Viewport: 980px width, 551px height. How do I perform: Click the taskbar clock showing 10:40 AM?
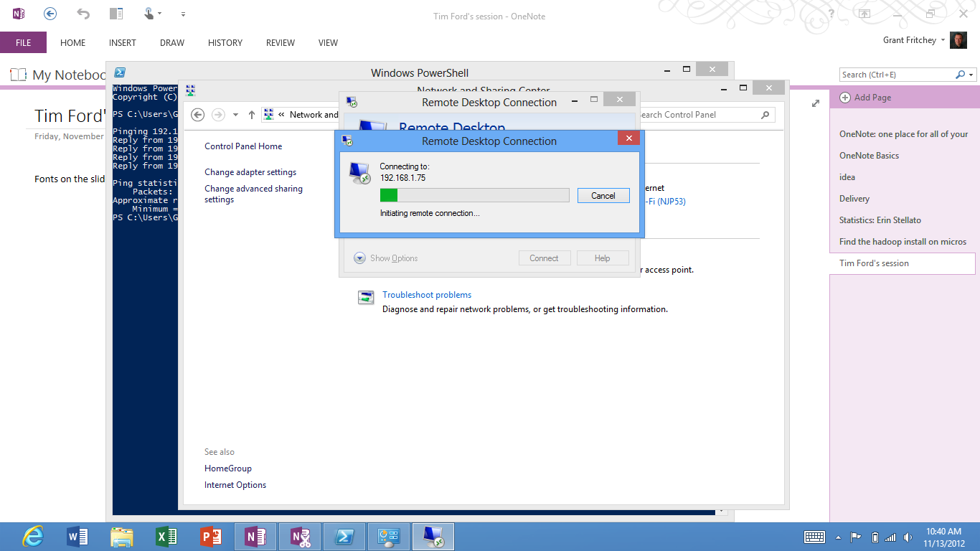(944, 537)
